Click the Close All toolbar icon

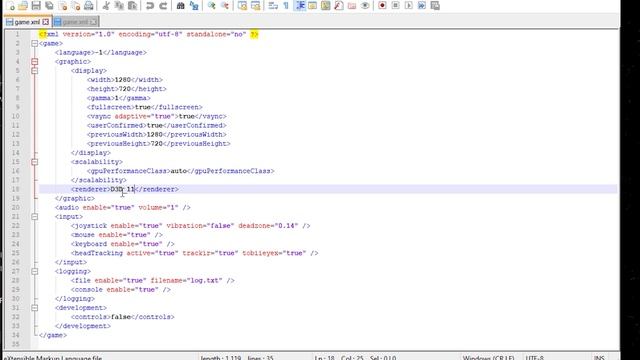tap(76, 6)
